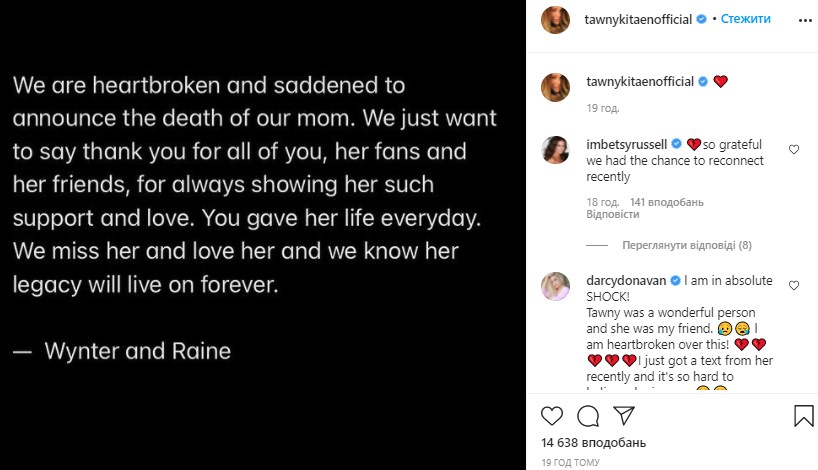
Task: Open darcydonavan's profile picture
Action: (x=556, y=286)
